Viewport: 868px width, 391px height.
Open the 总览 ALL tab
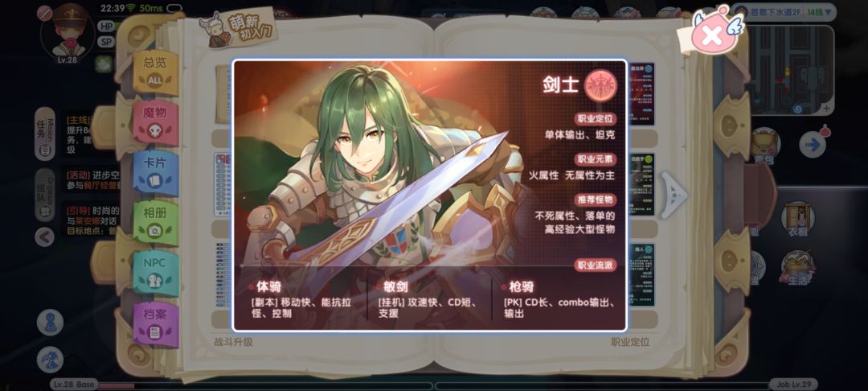156,72
